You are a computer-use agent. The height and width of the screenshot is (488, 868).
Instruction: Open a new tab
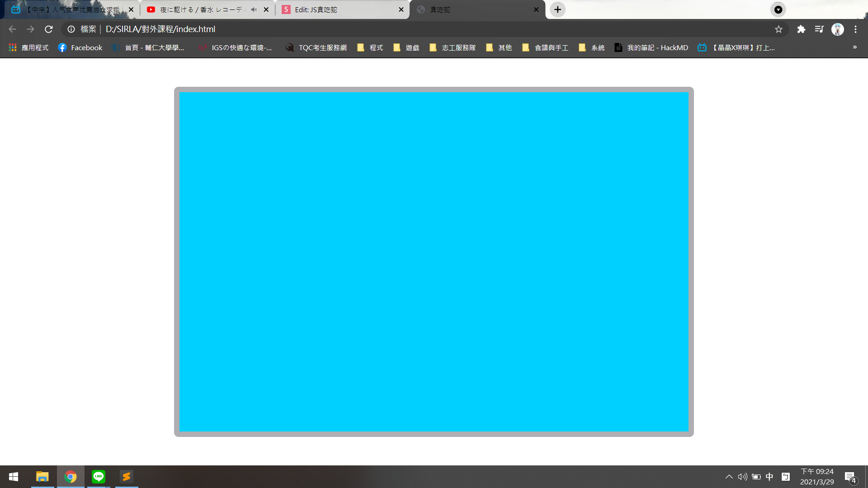[557, 9]
